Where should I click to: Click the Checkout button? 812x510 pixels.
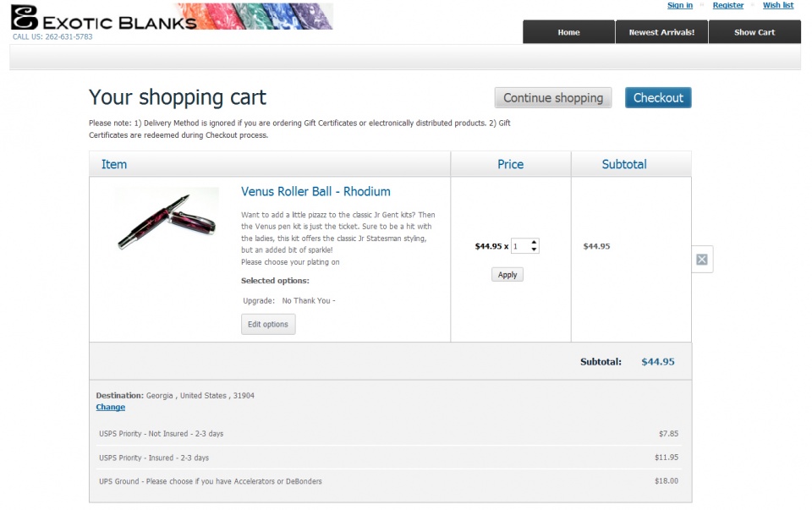click(658, 98)
